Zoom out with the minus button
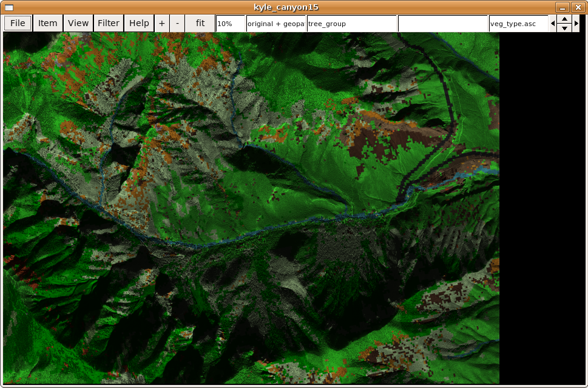 tap(177, 23)
